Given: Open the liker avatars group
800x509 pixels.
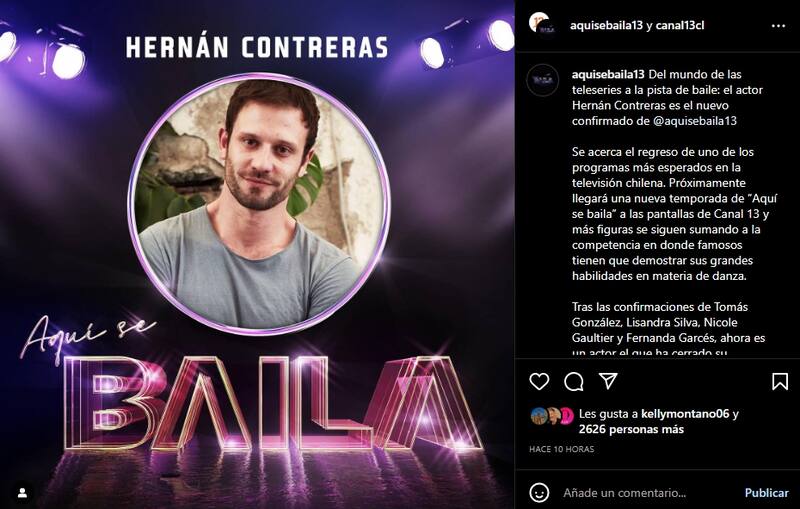Looking at the screenshot, I should [x=552, y=416].
